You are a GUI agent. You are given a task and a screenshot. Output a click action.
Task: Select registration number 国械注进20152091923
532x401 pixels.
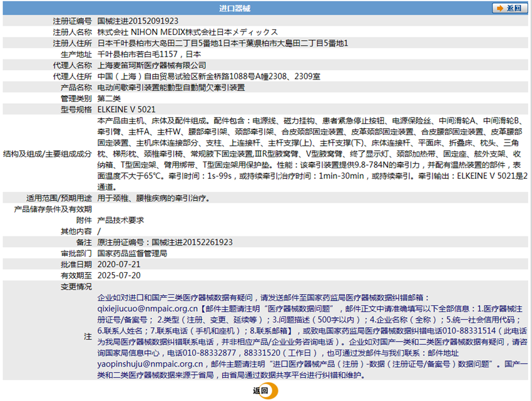[138, 21]
